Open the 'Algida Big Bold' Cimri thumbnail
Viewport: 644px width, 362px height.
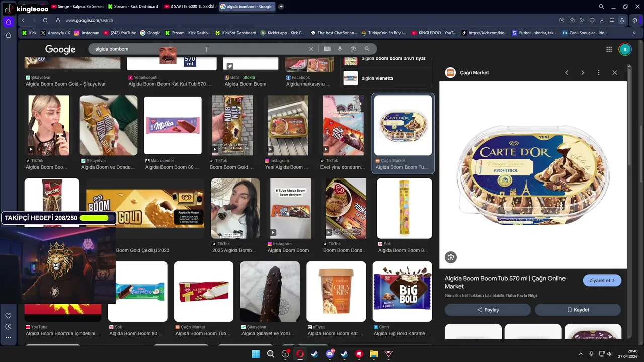point(402,292)
